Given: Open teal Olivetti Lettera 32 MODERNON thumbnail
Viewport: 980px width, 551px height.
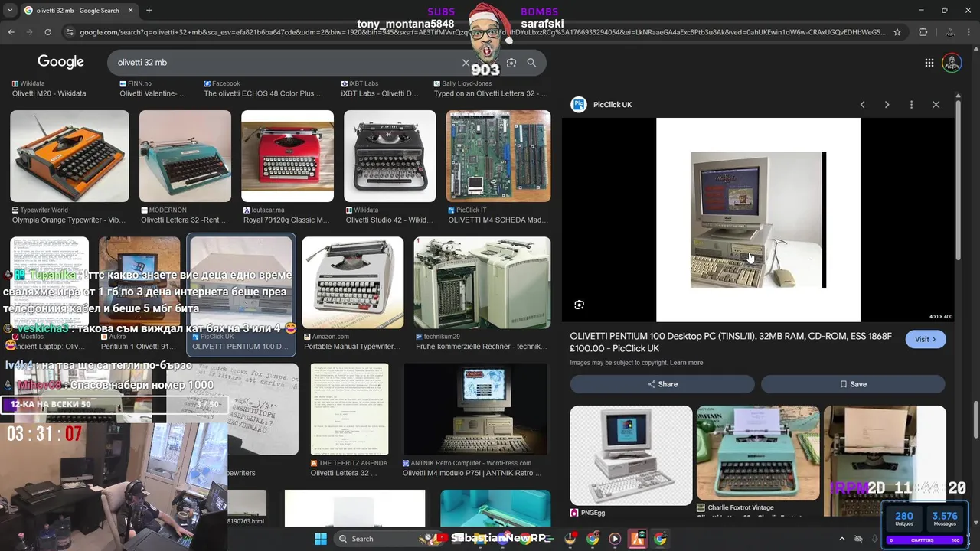Looking at the screenshot, I should [x=185, y=156].
